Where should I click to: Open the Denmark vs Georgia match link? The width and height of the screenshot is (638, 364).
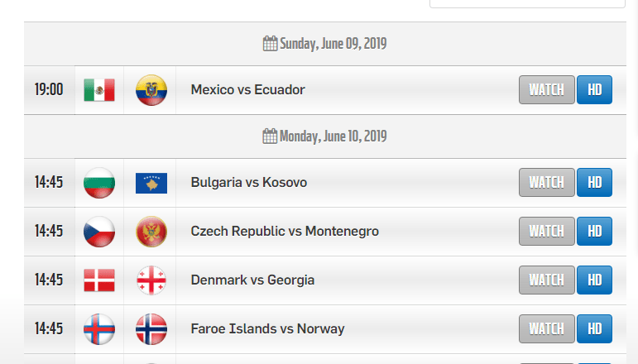coord(252,280)
